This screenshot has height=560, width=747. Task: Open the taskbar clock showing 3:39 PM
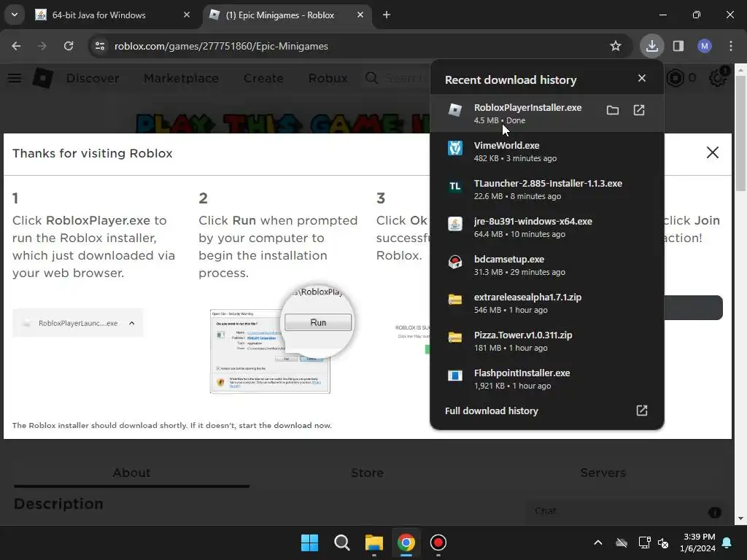tap(697, 542)
